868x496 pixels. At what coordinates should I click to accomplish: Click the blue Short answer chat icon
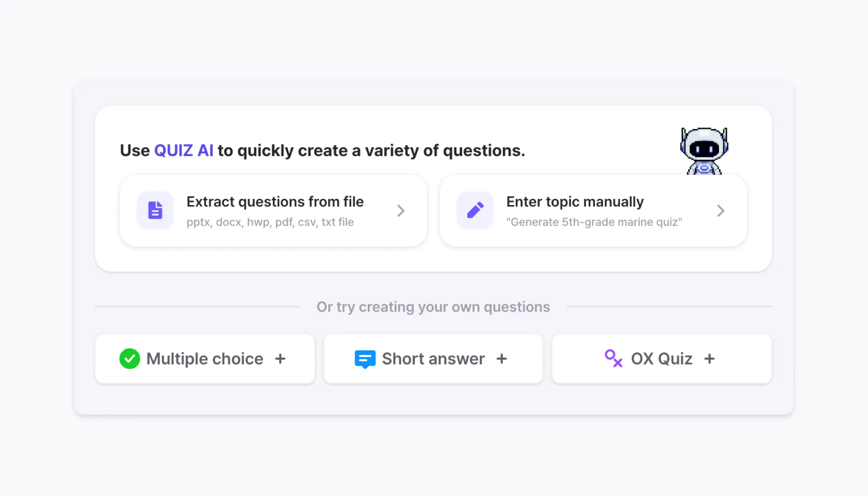[x=365, y=359]
